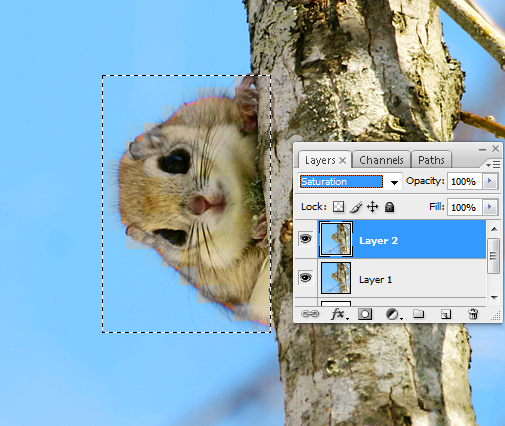Toggle lock all padlock icon
505x426 pixels.
(x=389, y=207)
